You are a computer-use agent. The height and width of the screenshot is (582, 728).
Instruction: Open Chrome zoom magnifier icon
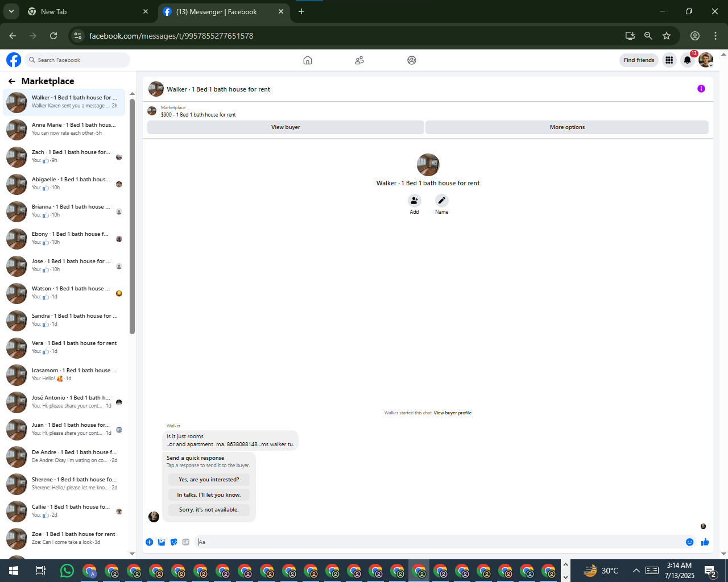pyautogui.click(x=648, y=36)
